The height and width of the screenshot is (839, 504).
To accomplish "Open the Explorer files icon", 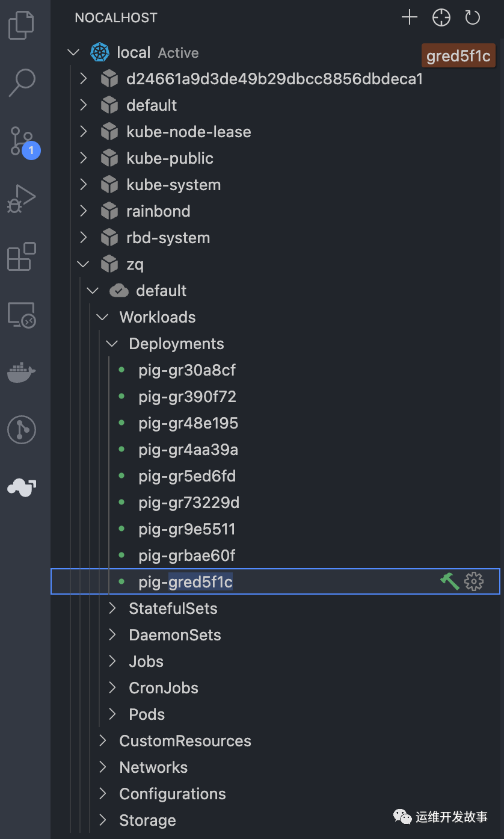I will click(22, 25).
